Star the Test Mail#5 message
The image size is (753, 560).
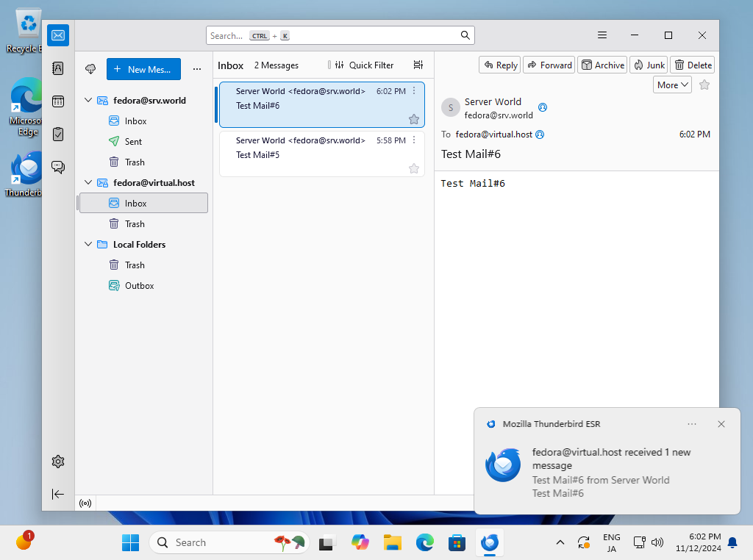(414, 168)
